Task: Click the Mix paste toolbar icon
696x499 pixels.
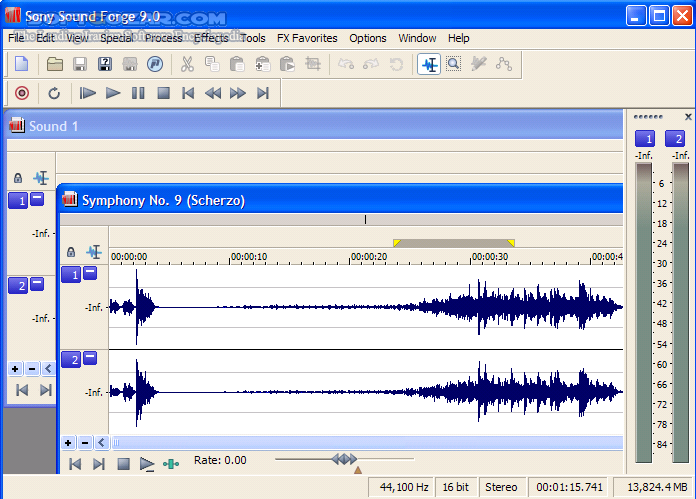Action: (x=262, y=64)
